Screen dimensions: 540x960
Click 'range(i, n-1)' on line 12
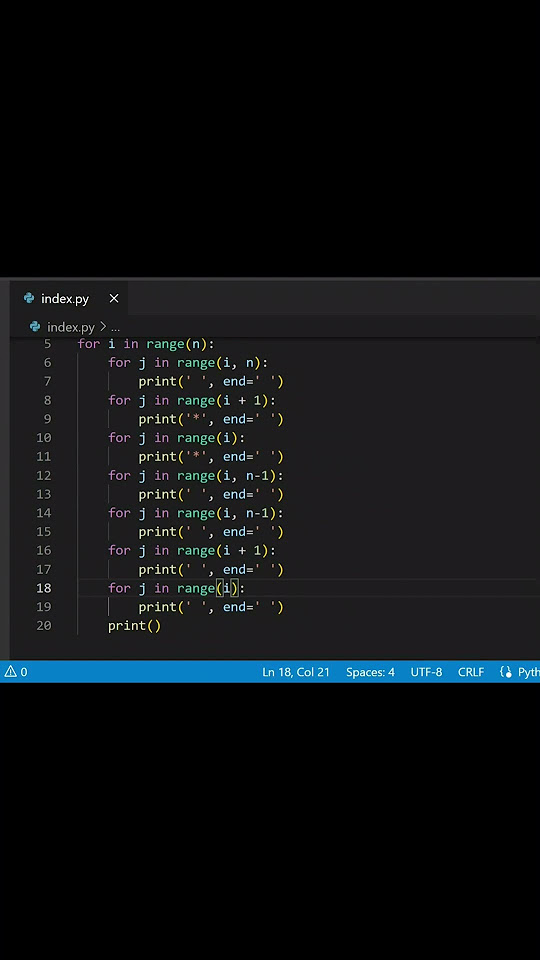click(227, 475)
